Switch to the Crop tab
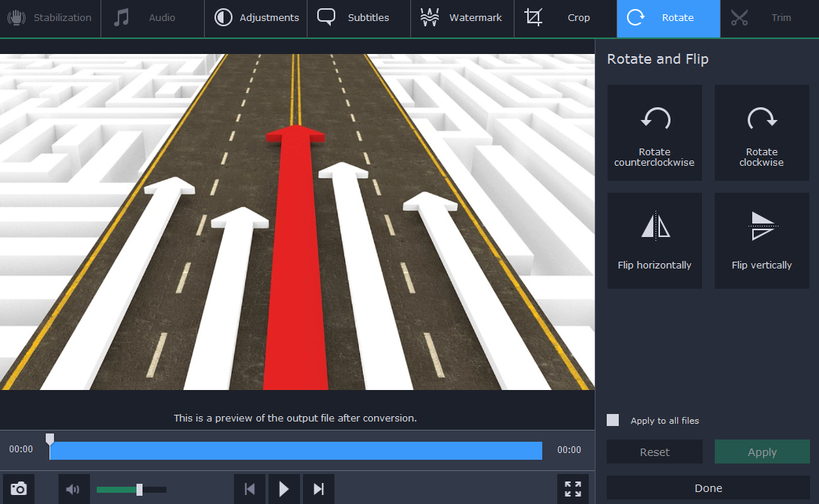Viewport: 819px width, 504px height. click(x=565, y=18)
